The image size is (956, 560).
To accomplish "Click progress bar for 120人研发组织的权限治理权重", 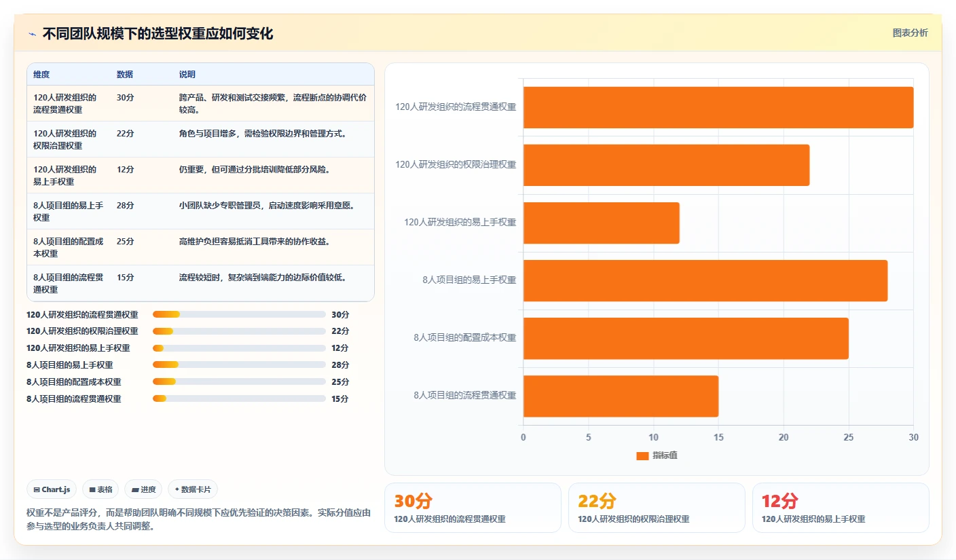I will pyautogui.click(x=239, y=331).
